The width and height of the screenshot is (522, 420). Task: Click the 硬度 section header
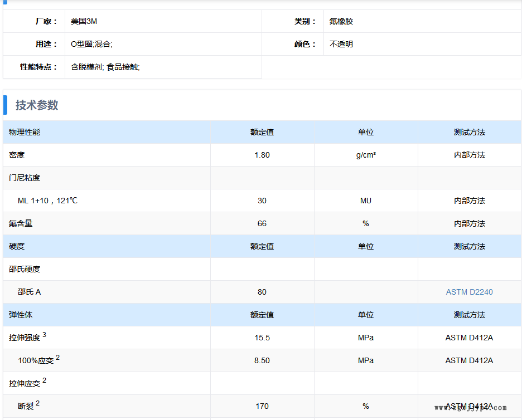pyautogui.click(x=17, y=246)
